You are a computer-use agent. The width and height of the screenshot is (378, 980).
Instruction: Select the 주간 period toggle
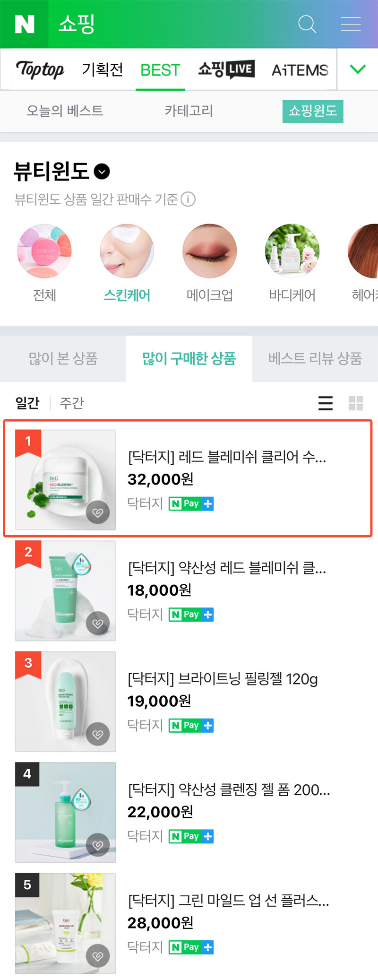coord(72,403)
